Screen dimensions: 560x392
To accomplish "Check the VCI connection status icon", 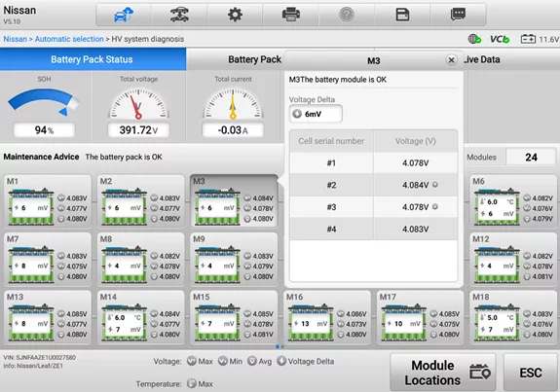I will point(474,39).
